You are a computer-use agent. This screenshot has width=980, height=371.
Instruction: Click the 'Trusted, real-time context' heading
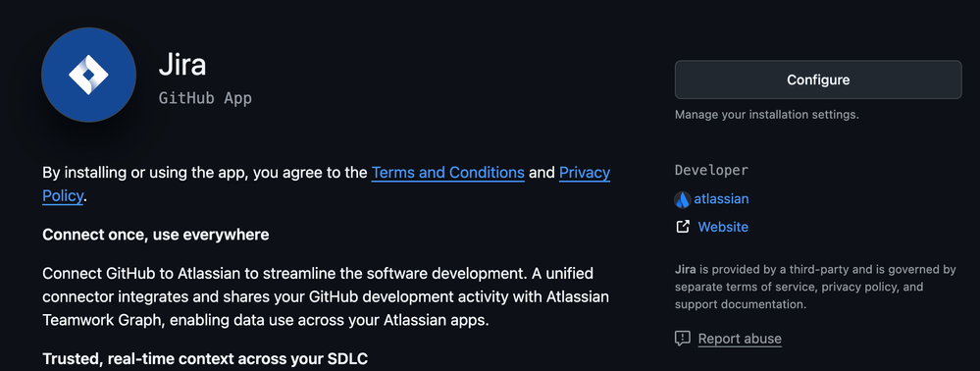pyautogui.click(x=205, y=359)
